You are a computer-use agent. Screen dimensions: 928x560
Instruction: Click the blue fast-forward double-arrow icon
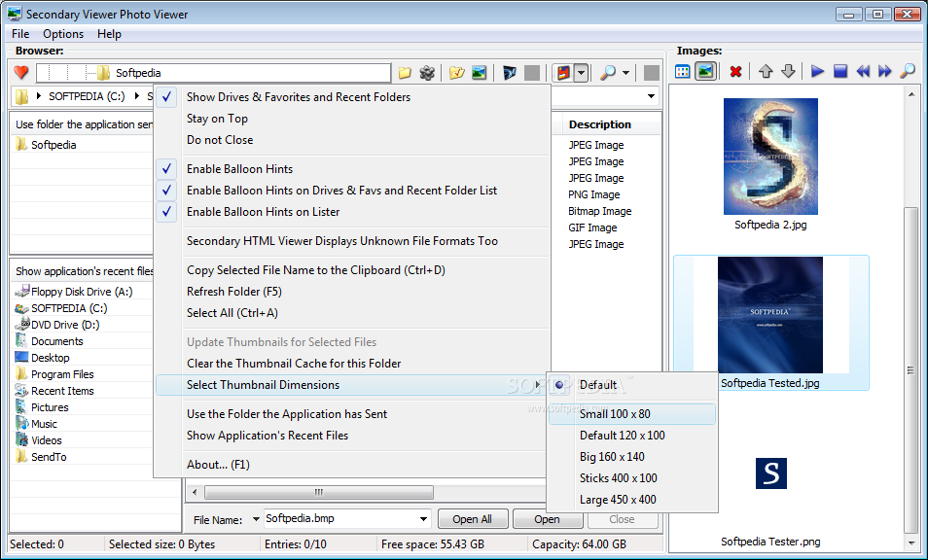point(885,72)
